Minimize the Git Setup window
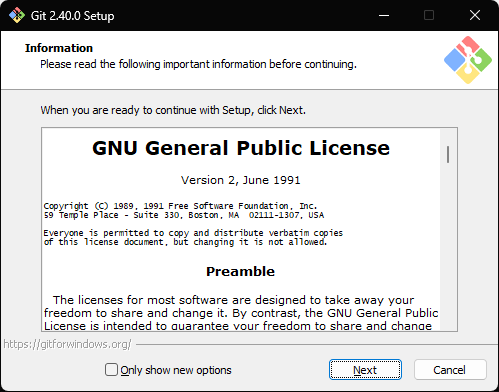Viewport: 499px width, 392px height. (384, 15)
